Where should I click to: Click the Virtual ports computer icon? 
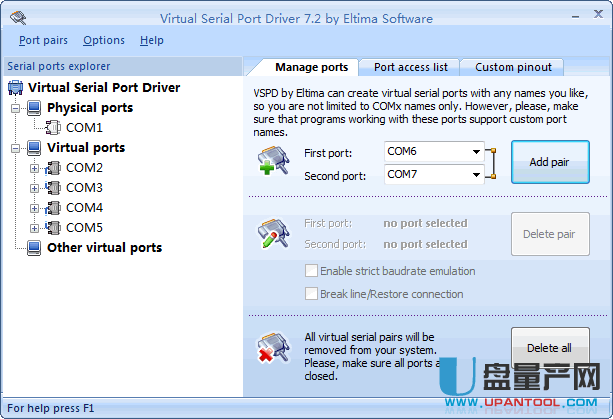[35, 148]
